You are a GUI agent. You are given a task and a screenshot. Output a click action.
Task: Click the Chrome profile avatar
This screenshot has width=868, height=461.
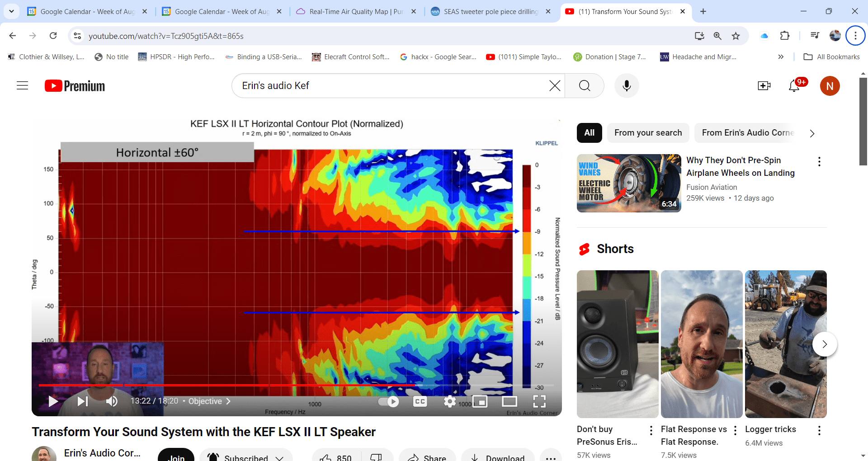[835, 36]
